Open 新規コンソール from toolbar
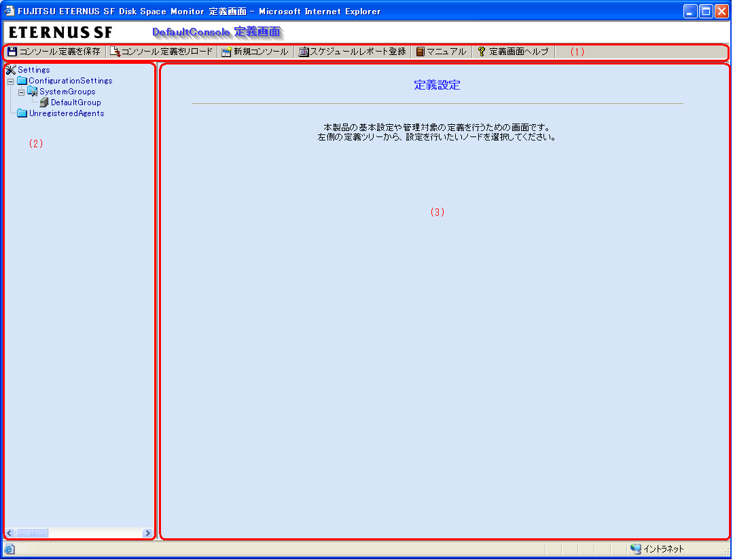The height and width of the screenshot is (560, 733). pos(255,52)
